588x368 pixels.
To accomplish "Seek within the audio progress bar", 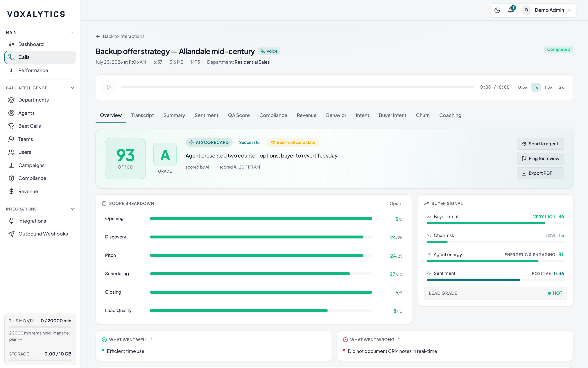I will pyautogui.click(x=297, y=87).
